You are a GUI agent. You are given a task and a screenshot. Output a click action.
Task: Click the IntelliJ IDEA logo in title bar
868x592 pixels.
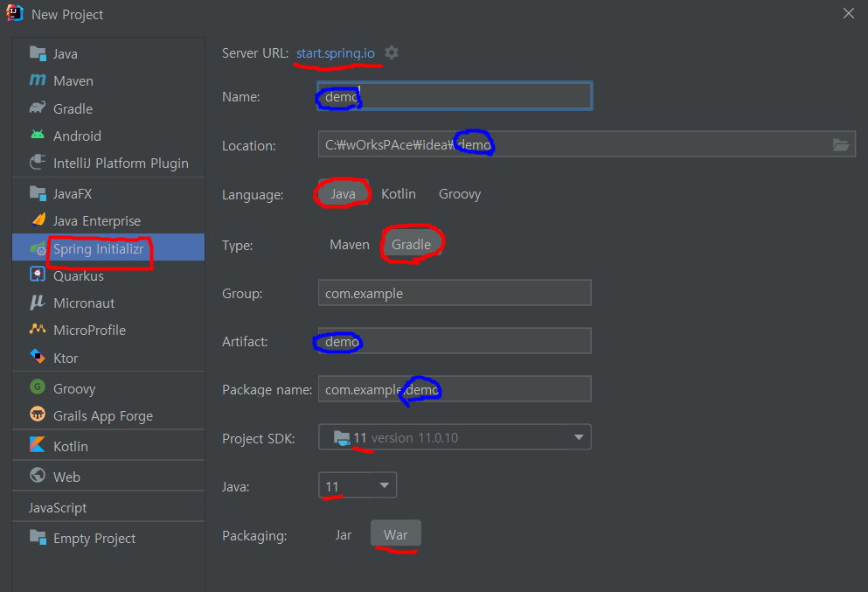coord(14,13)
